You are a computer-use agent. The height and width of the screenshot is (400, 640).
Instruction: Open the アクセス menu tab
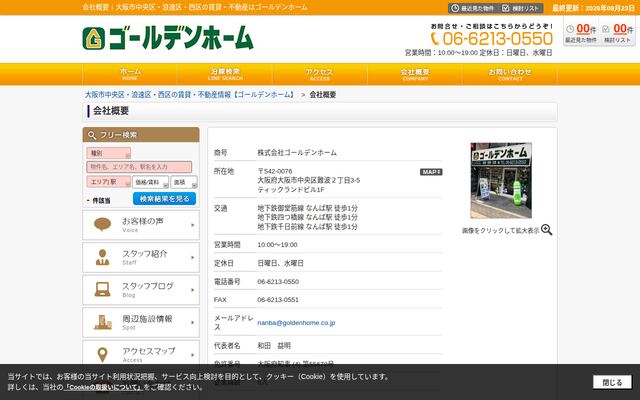[320, 74]
